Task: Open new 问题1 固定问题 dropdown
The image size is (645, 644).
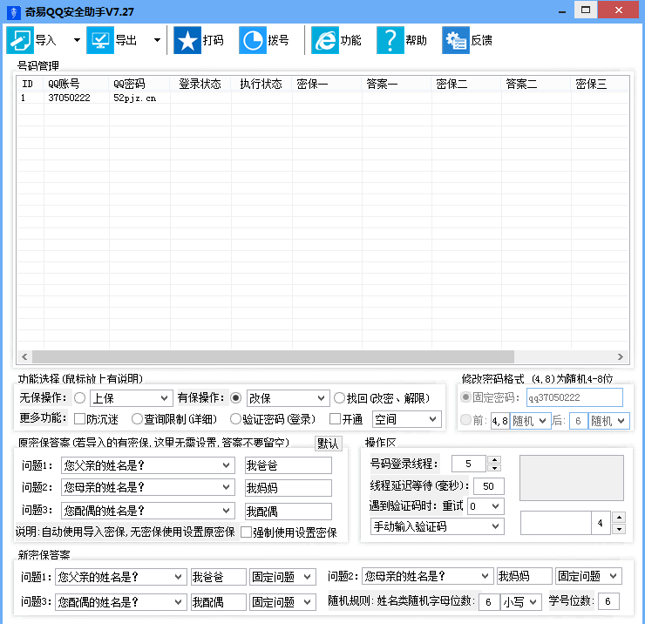Action: (x=282, y=577)
